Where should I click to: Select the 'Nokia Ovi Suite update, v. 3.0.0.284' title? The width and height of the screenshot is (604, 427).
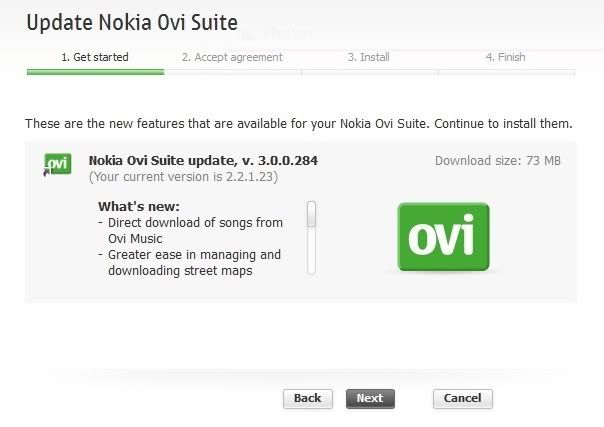[x=203, y=160]
